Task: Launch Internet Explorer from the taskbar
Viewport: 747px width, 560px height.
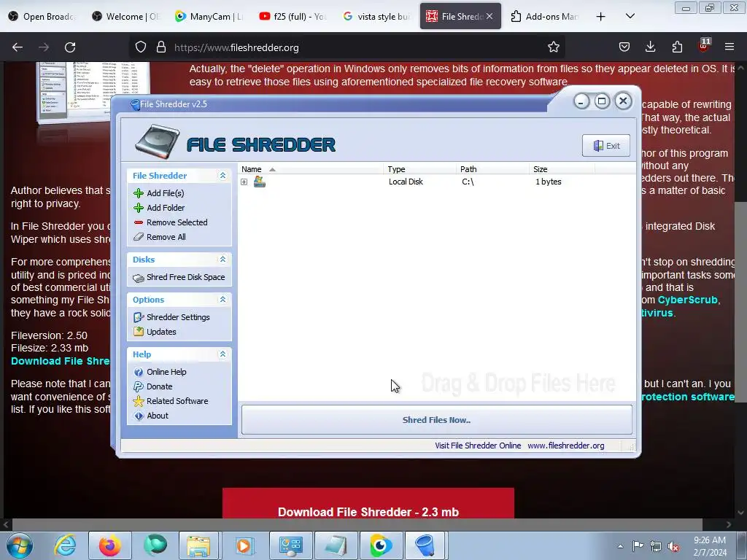Action: [65, 545]
